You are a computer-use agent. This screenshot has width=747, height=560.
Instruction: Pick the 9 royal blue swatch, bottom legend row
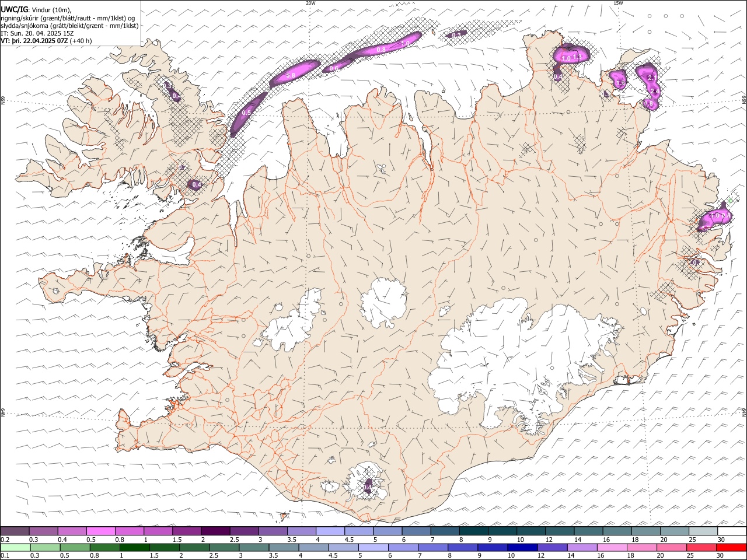(x=493, y=547)
